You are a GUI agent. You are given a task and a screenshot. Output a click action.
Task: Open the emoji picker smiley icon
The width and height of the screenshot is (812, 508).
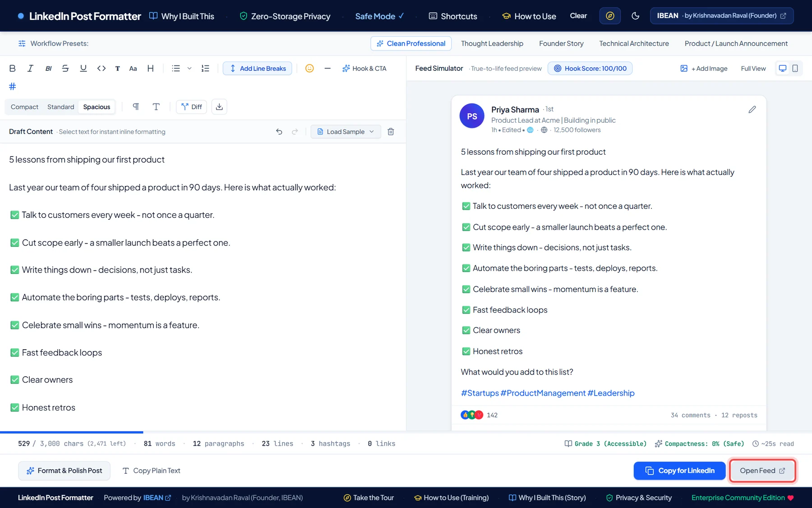click(x=309, y=69)
